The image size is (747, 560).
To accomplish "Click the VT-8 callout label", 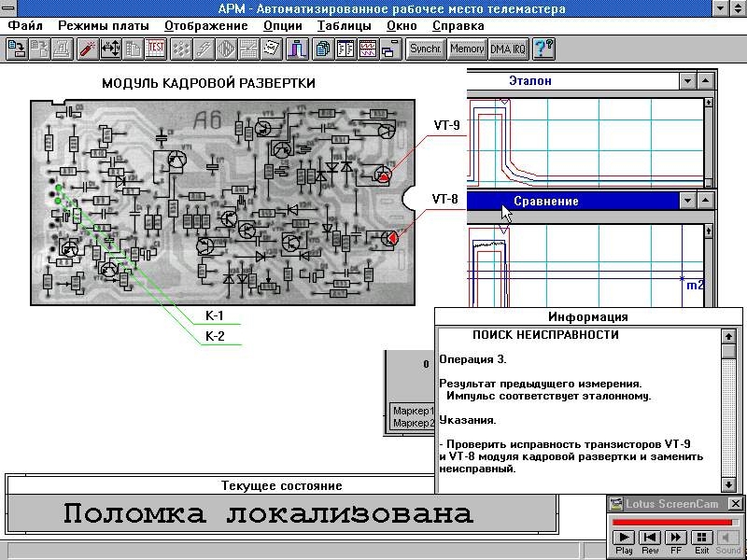I will click(445, 199).
